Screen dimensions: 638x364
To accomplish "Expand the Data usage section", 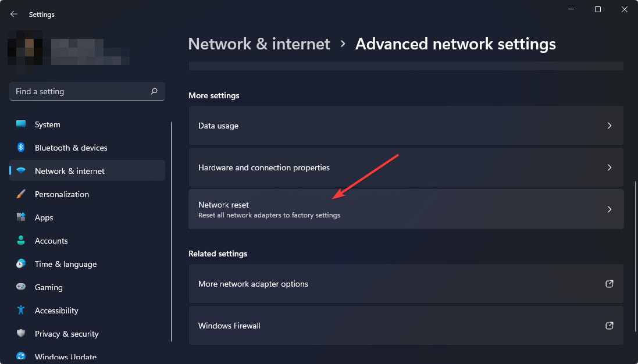I will tap(609, 125).
